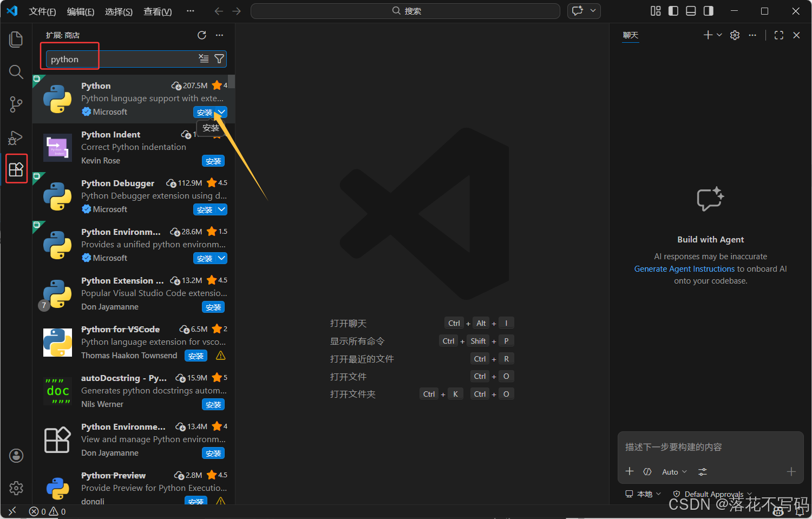Select the Extensions icon in activity bar

point(16,169)
